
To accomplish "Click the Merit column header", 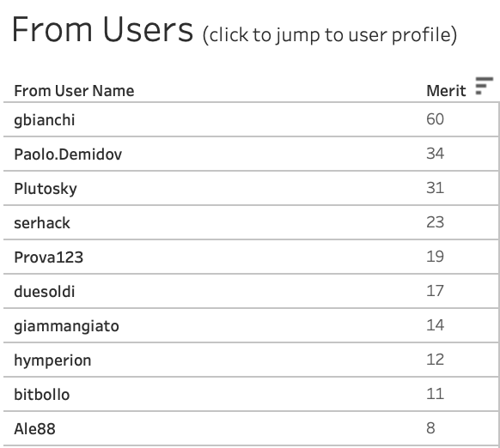I will pyautogui.click(x=446, y=91).
